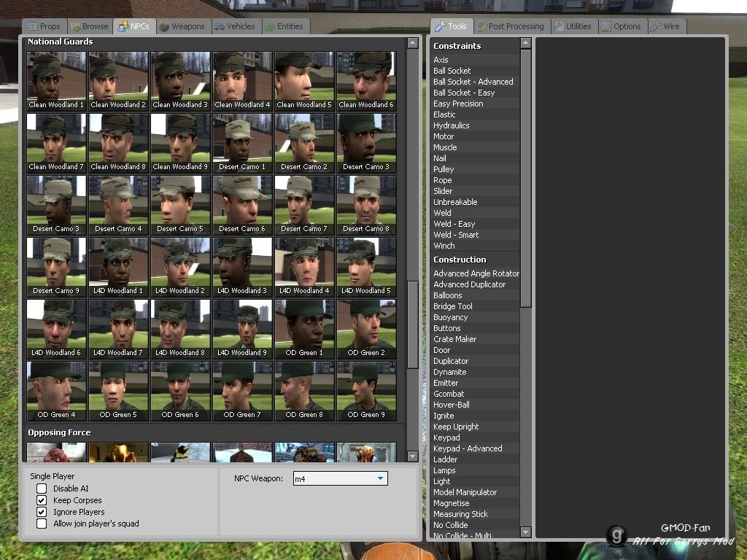Click the NPC list scroll-up arrow
Viewport: 747px width, 560px height.
tap(413, 43)
